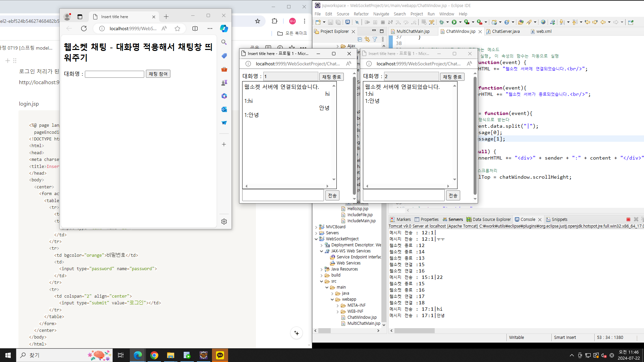Open Edge sidebar search icon
Screen dimensions: 644x362
(224, 42)
